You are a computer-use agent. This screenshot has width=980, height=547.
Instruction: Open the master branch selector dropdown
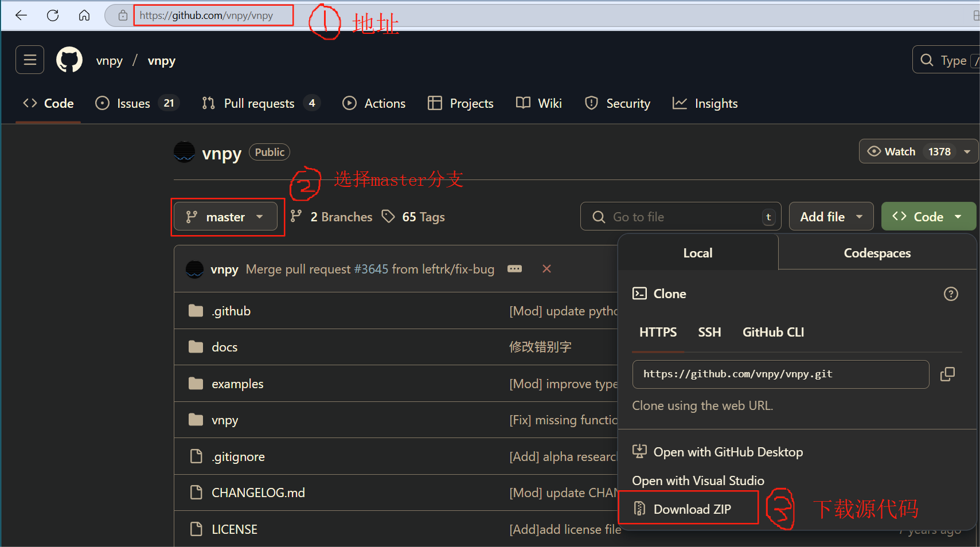[x=225, y=217]
